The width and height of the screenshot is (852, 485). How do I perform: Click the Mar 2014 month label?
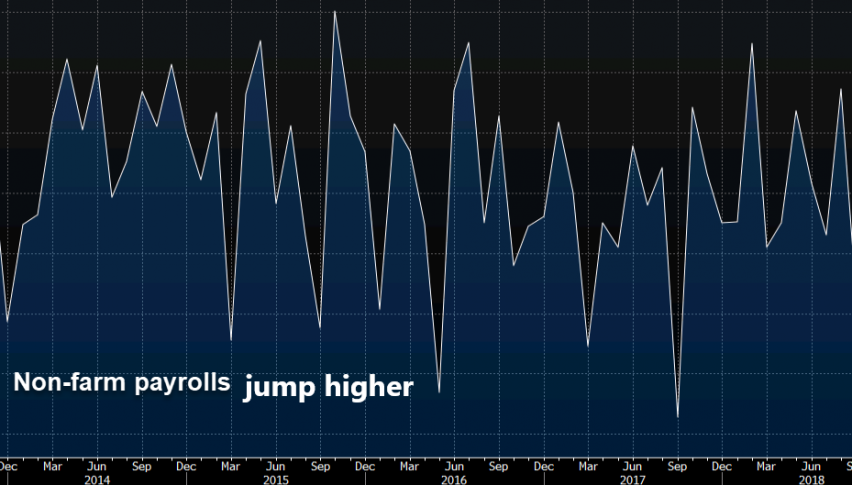(x=52, y=465)
